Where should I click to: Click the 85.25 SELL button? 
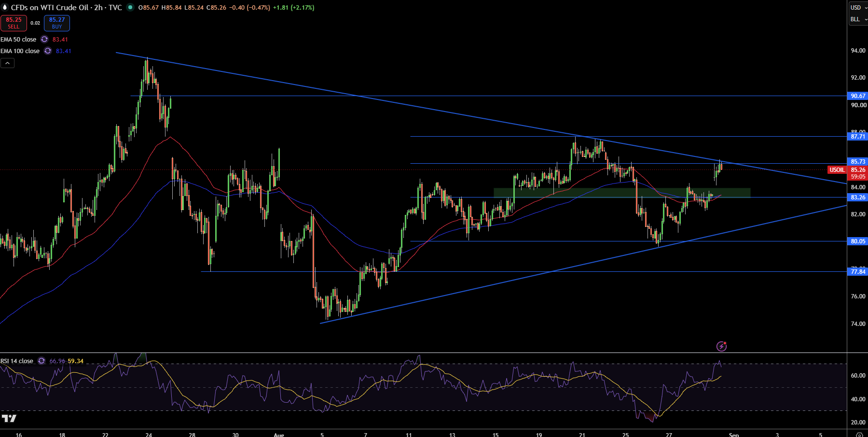point(14,23)
